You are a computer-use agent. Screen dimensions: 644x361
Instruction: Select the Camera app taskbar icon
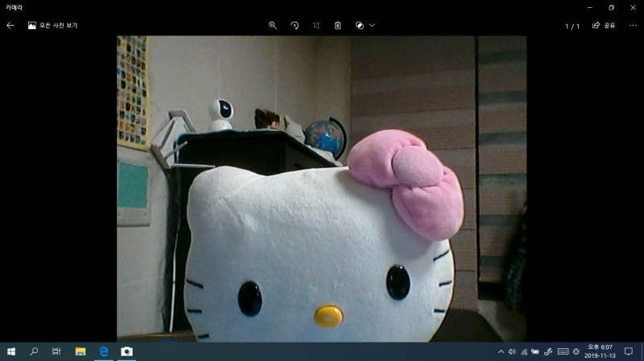(x=127, y=351)
